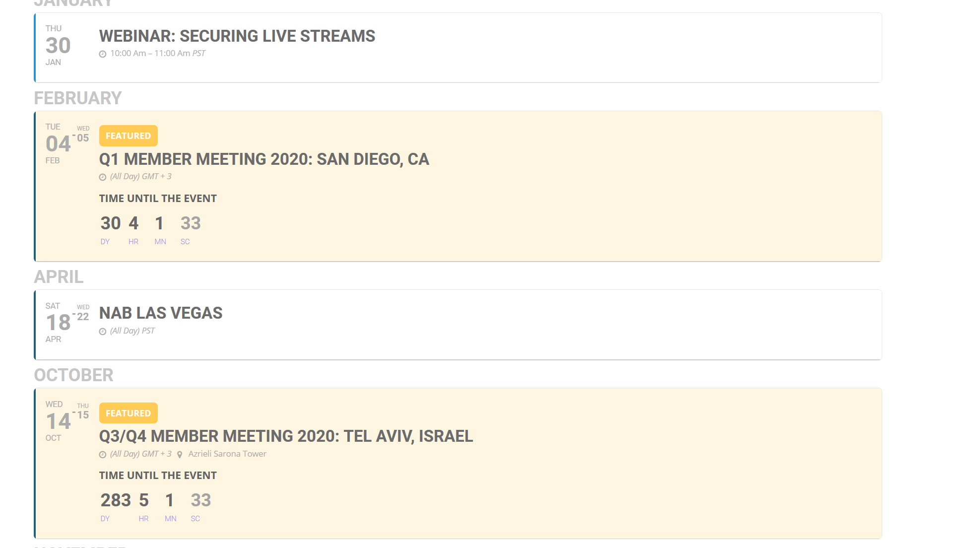Image resolution: width=980 pixels, height=548 pixels.
Task: Click the October month heading
Action: [73, 375]
